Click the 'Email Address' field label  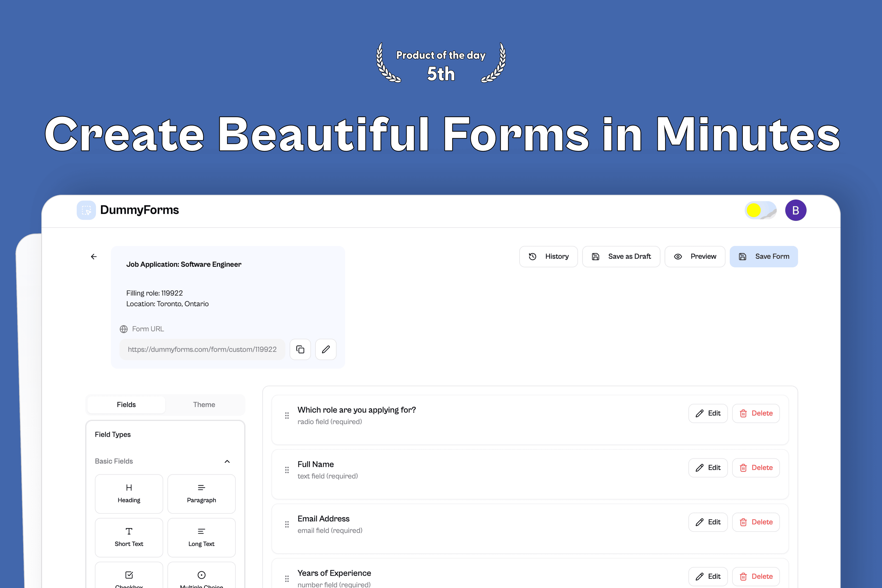(324, 519)
